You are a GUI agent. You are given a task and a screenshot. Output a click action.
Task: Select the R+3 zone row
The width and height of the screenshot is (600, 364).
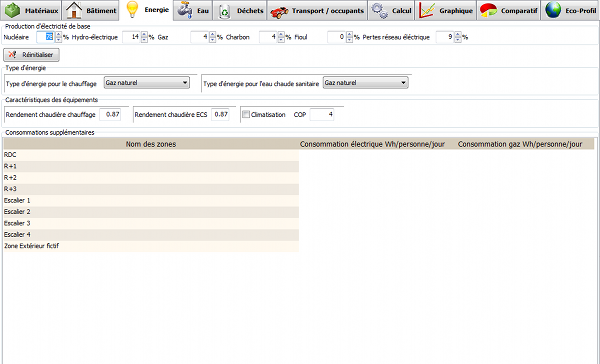pos(151,189)
